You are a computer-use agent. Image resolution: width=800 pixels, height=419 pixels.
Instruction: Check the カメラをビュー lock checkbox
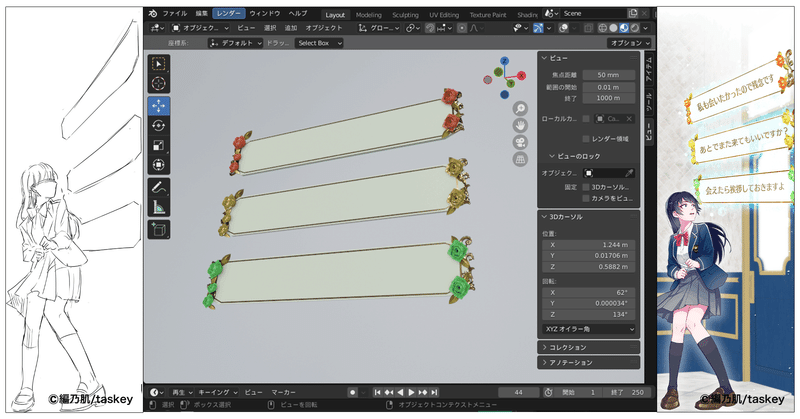pyautogui.click(x=586, y=199)
